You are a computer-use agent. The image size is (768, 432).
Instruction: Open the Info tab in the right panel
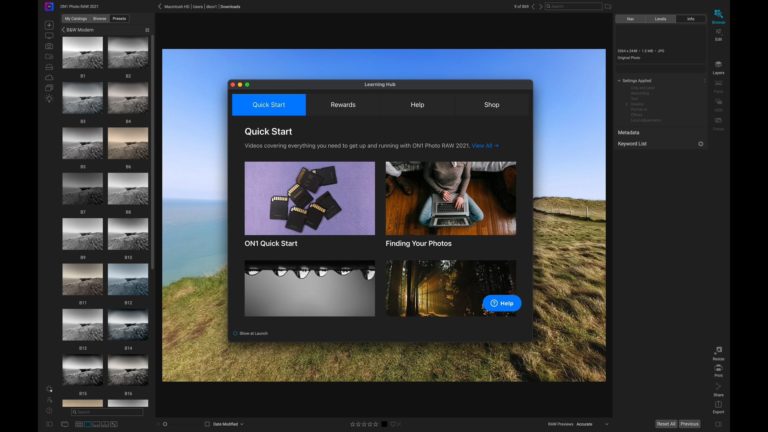(x=691, y=19)
